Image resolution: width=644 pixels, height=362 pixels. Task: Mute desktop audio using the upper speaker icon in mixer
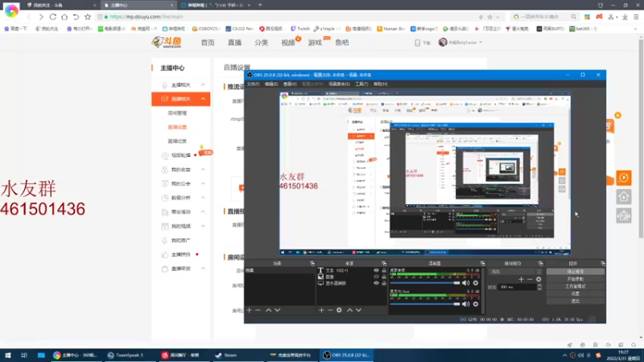[x=466, y=283]
